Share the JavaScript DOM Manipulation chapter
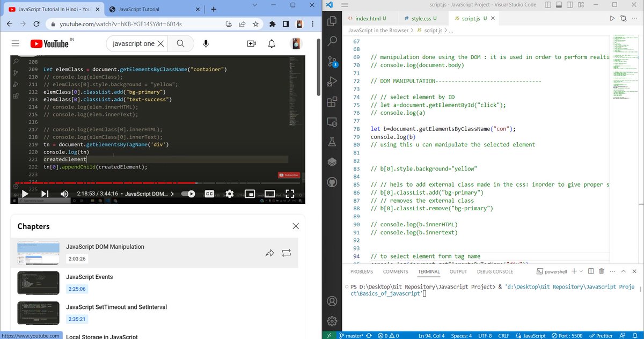Image resolution: width=644 pixels, height=339 pixels. 270,252
